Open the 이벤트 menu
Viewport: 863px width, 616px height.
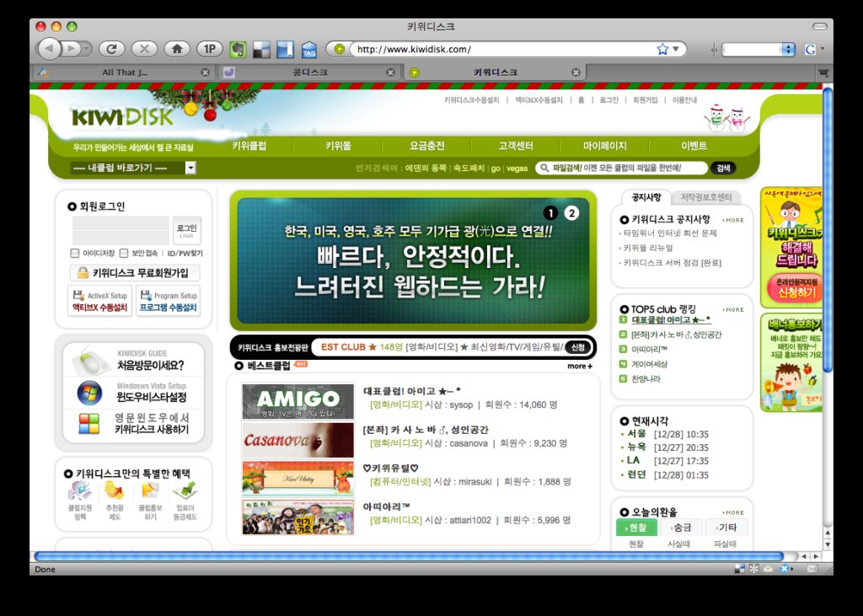(x=694, y=146)
